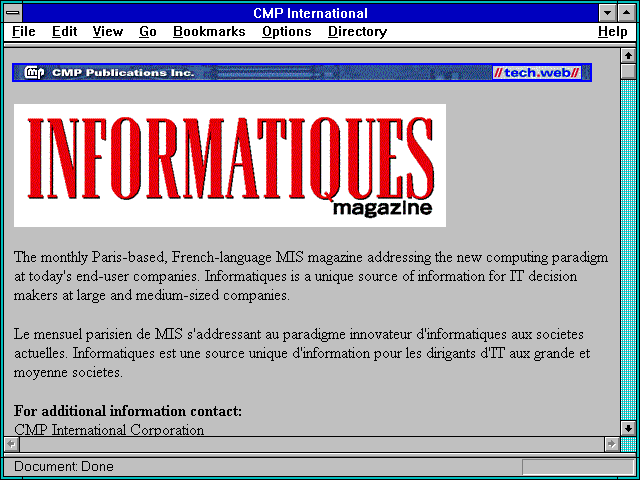Click the CMP logo icon in banner
Viewport: 640px width, 480px height.
(34, 73)
